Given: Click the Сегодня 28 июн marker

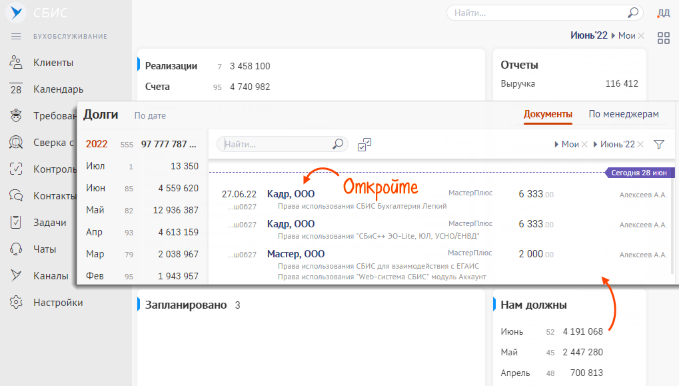Looking at the screenshot, I should click(x=639, y=172).
